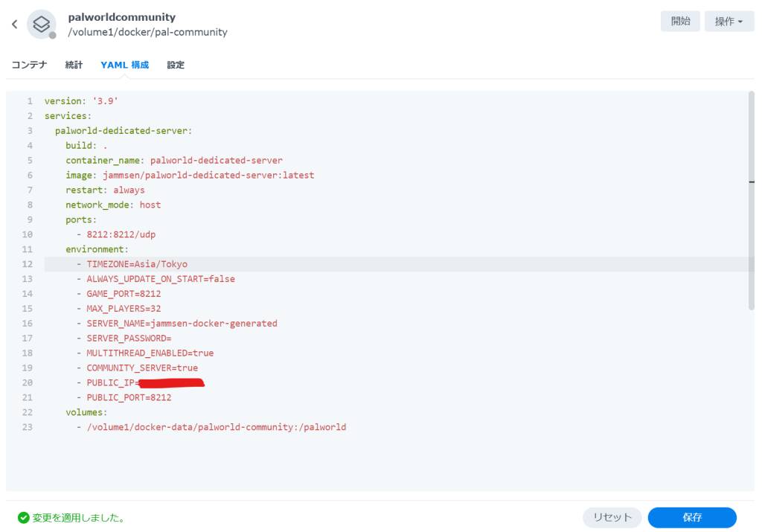Image resolution: width=762 pixels, height=532 pixels.
Task: Click the /volume1/docker-data/palworld-community volume path line
Action: pyautogui.click(x=211, y=427)
